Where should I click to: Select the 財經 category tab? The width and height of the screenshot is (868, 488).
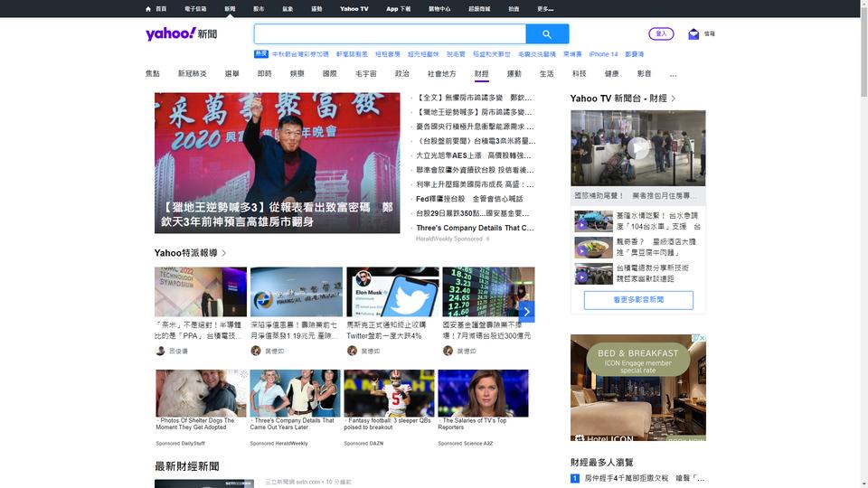(x=481, y=73)
